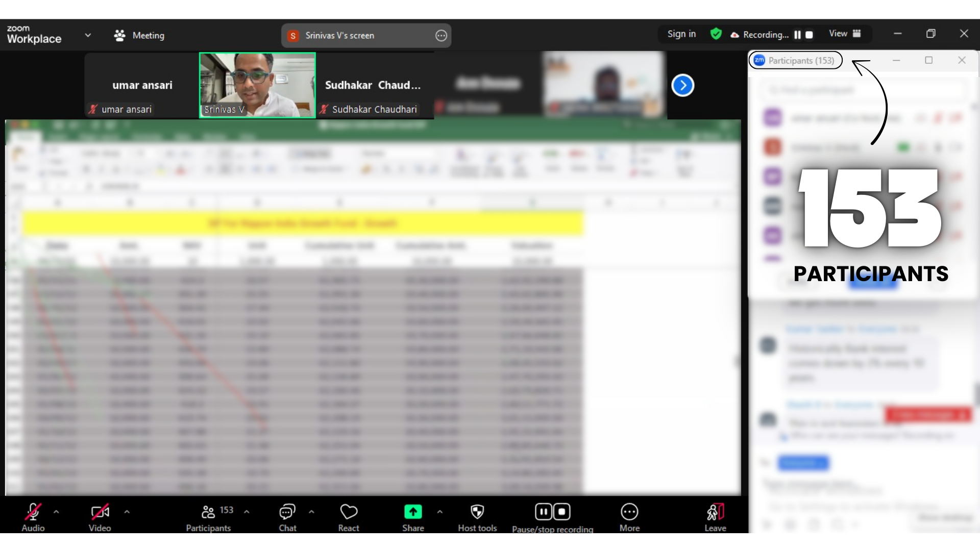Expand the video options arrow

coord(127,512)
